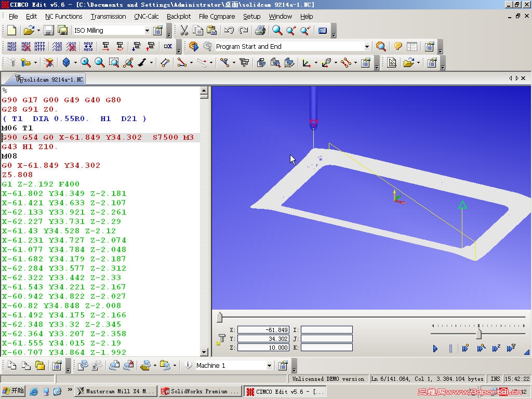Open the Program Start and End dropdown
532x399 pixels.
click(367, 46)
